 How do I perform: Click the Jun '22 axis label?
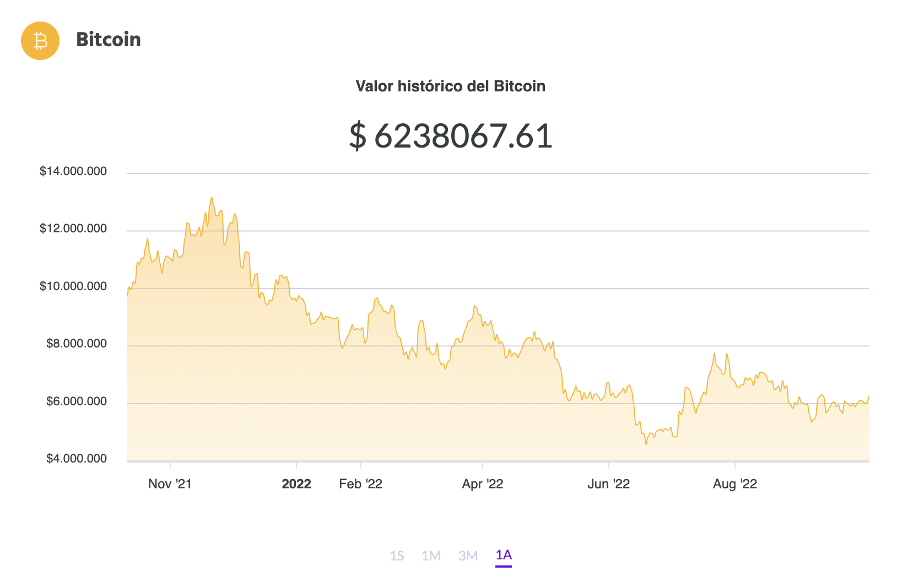point(608,484)
